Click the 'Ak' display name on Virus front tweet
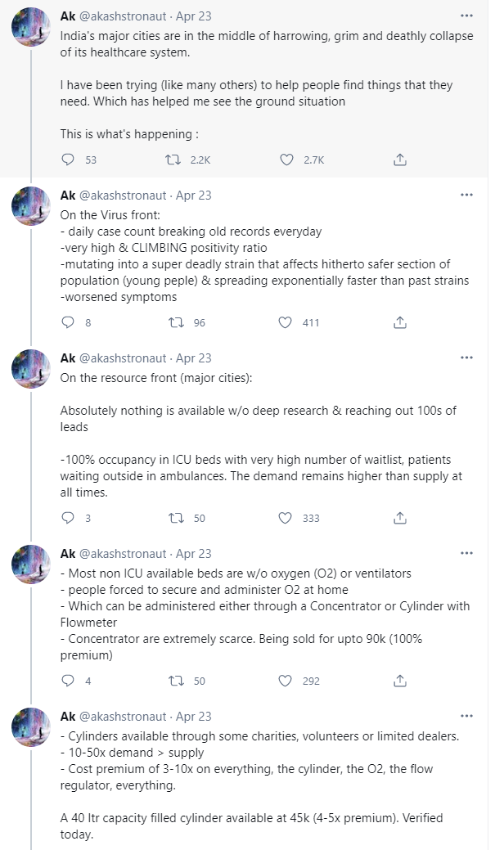504x850 pixels. (68, 195)
